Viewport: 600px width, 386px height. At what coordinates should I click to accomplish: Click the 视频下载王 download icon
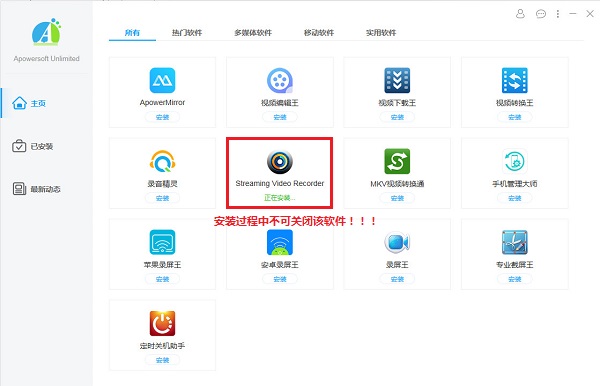pos(397,80)
